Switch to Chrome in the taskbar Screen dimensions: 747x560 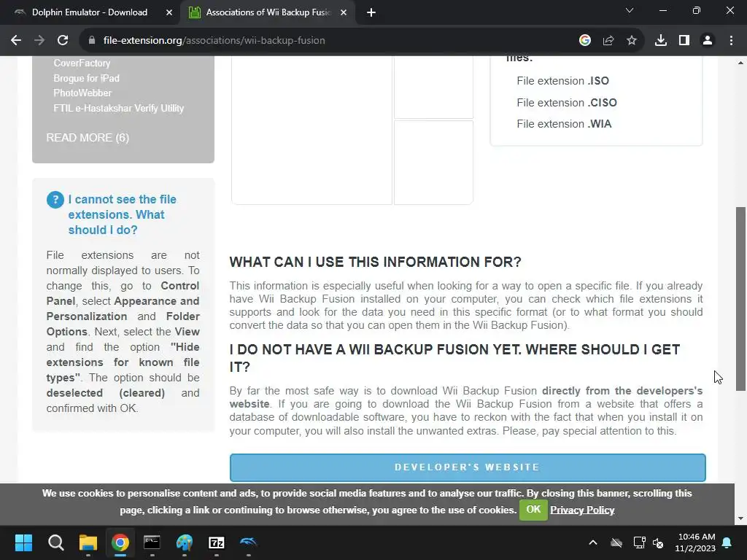(x=120, y=542)
